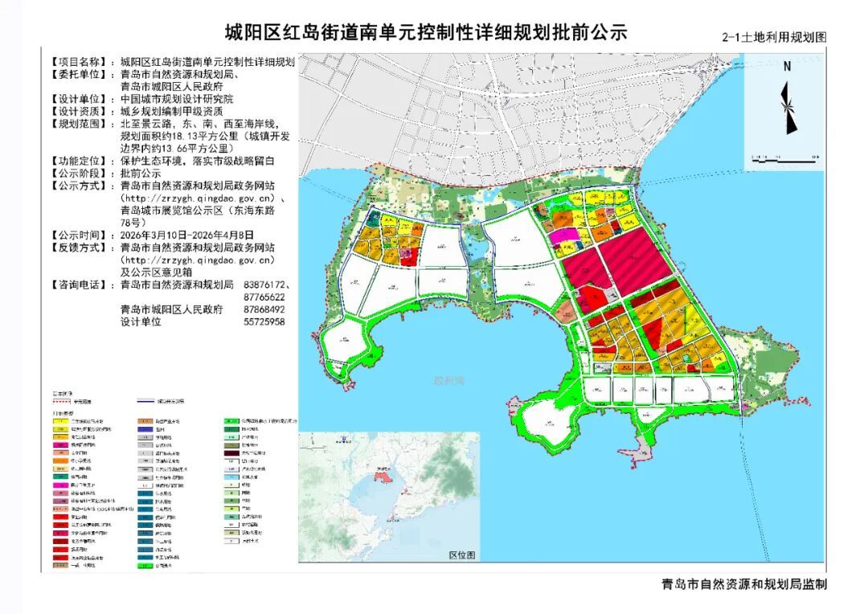Click 青岛市自然资源和规划局监制 footer text
Image resolution: width=868 pixels, height=614 pixels.
point(744,584)
